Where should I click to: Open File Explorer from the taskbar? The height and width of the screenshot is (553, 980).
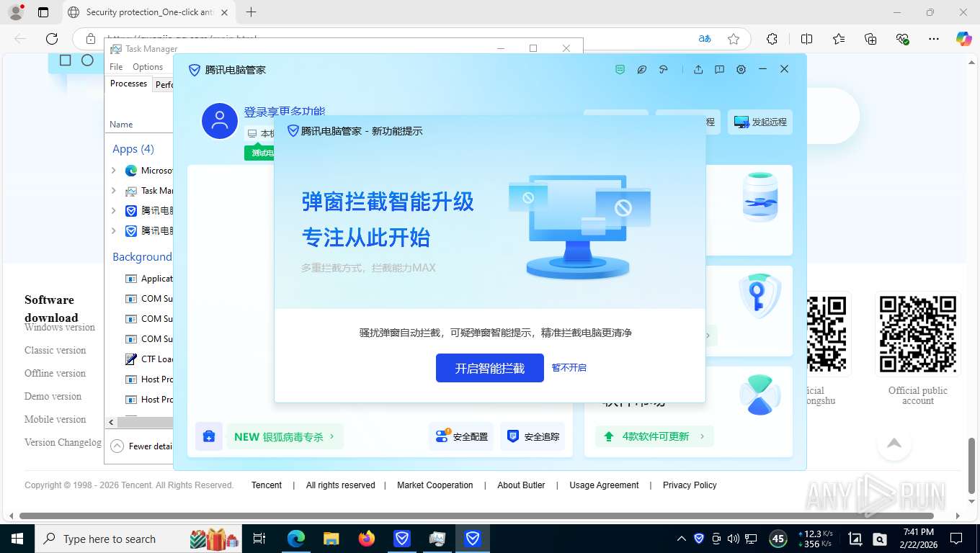point(331,539)
